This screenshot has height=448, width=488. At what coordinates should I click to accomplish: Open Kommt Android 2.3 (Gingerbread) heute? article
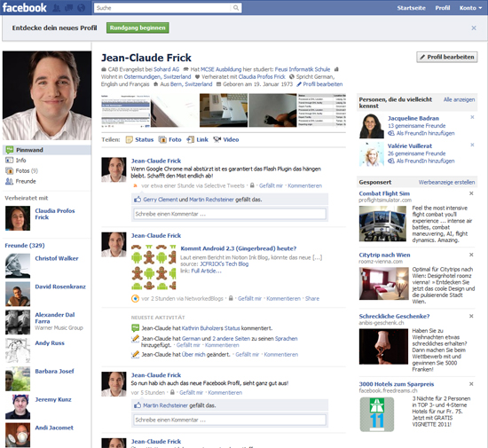point(239,248)
